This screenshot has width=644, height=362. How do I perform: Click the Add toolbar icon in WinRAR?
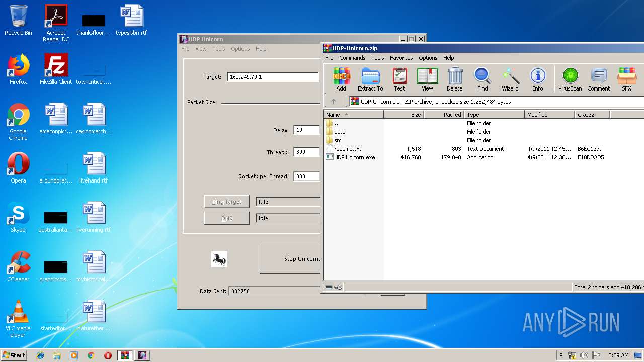pos(341,79)
